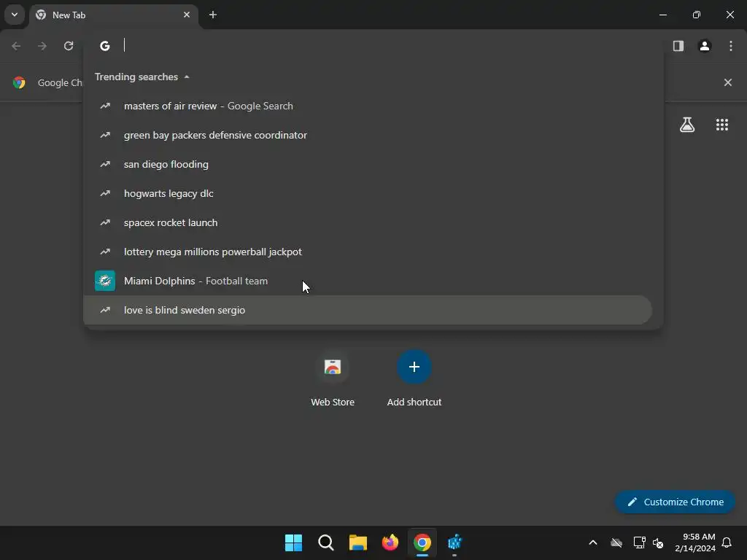Pick lottery mega millions powerball jackpot
747x560 pixels.
[368, 252]
